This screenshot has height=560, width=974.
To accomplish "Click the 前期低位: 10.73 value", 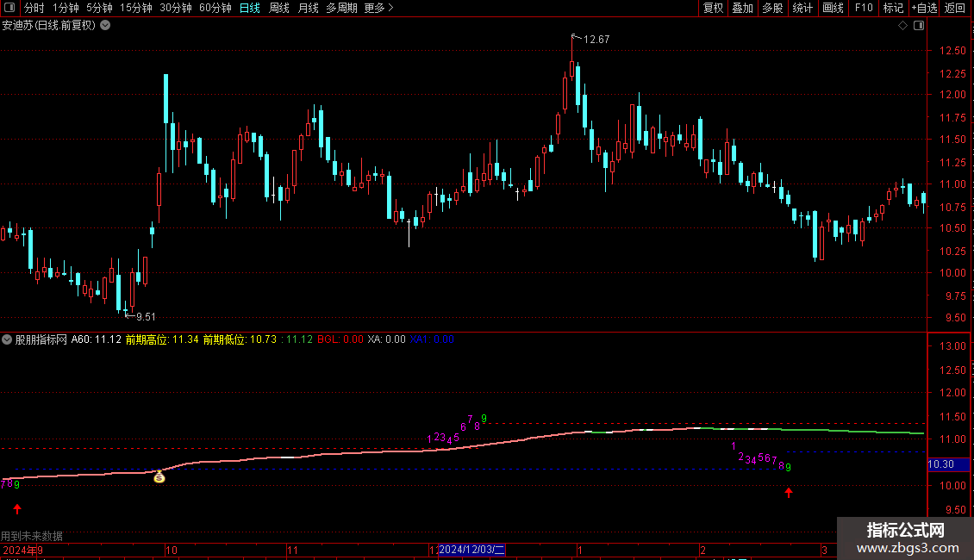I will pos(240,339).
